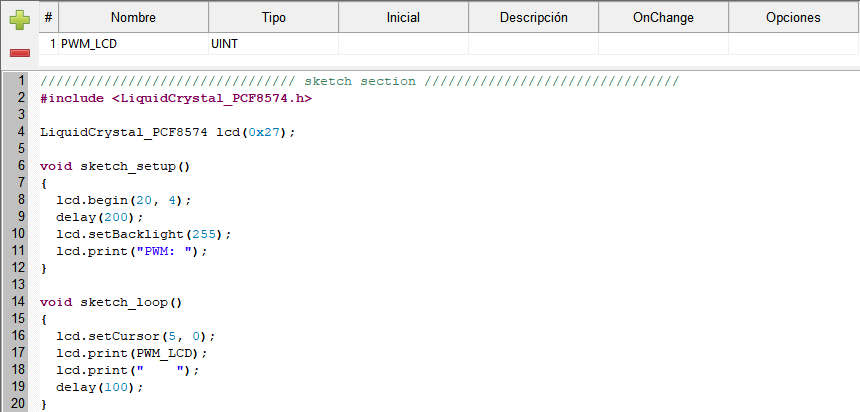Image resolution: width=860 pixels, height=412 pixels.
Task: Click the empty Opciones cell of row 1
Action: [x=793, y=44]
